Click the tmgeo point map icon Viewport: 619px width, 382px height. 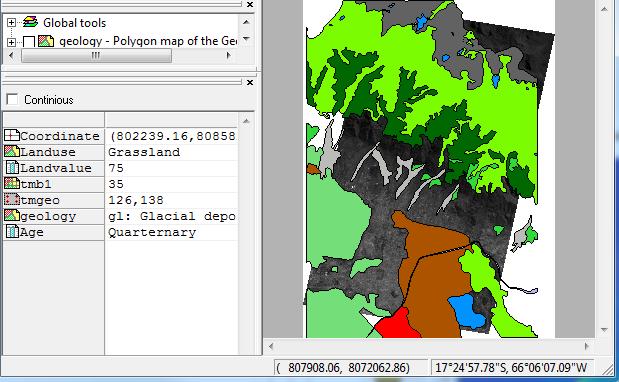tap(12, 200)
